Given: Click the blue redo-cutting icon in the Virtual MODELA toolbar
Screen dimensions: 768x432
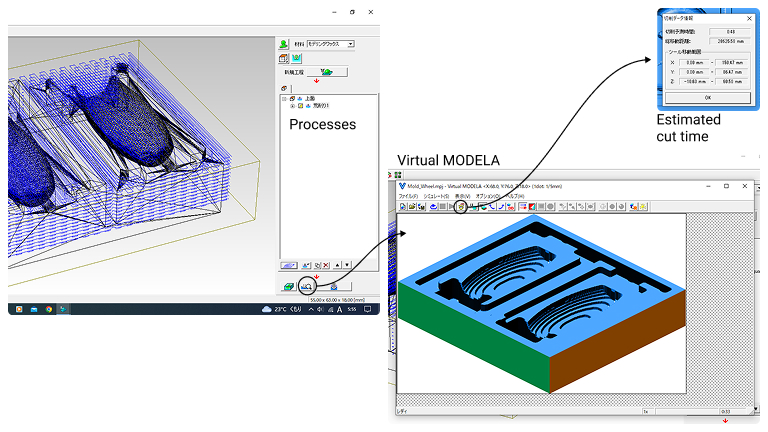Looking at the screenshot, I should [433, 207].
